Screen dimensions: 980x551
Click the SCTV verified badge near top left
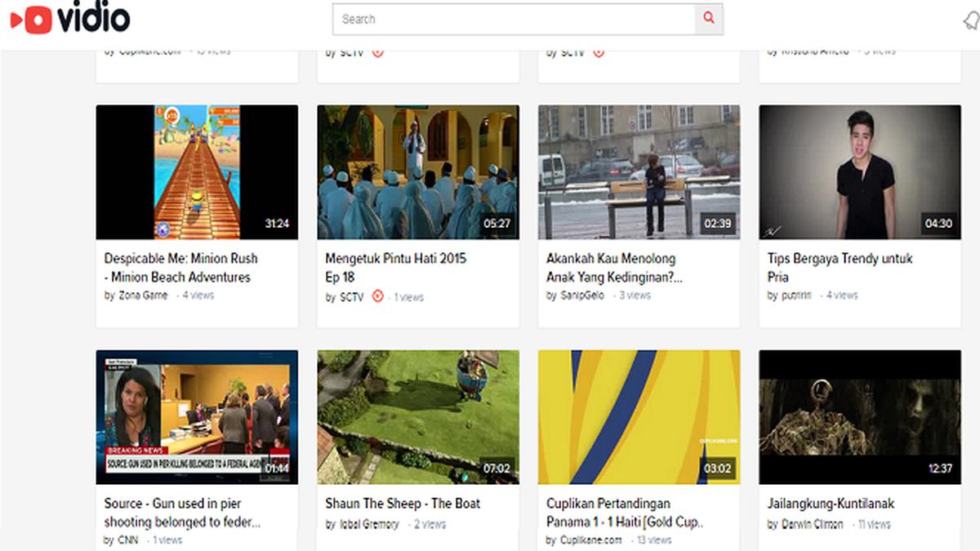coord(376,51)
